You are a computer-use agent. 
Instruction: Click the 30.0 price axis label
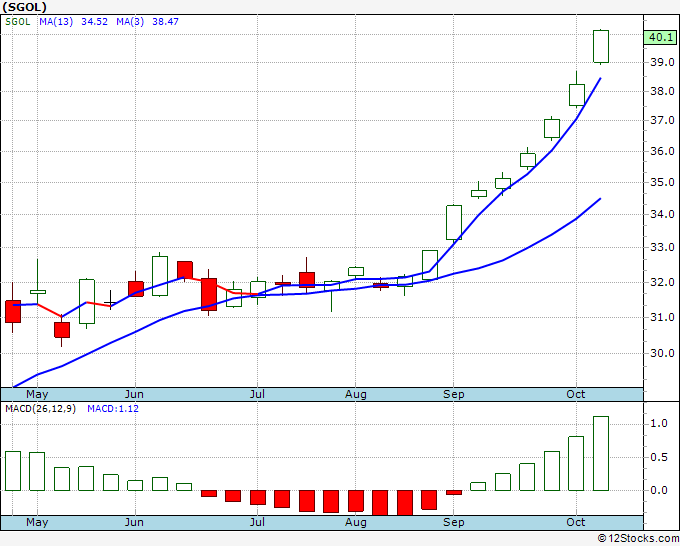[662, 353]
